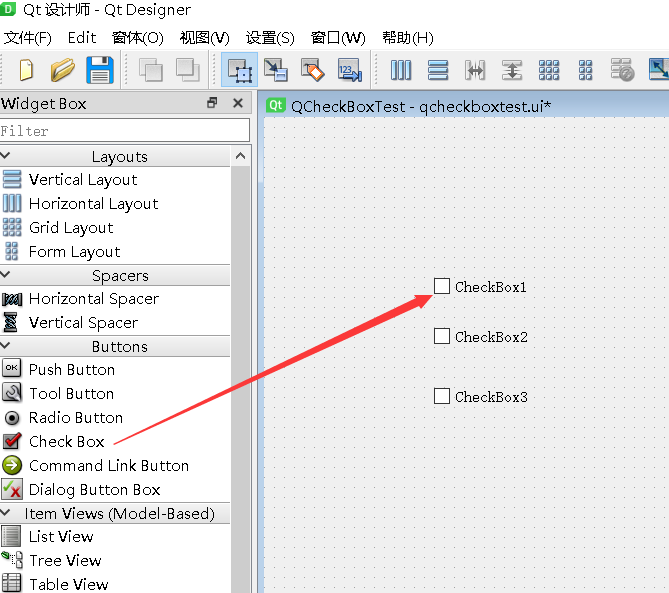669x593 pixels.
Task: Pick the Table View widget icon
Action: (x=11, y=583)
